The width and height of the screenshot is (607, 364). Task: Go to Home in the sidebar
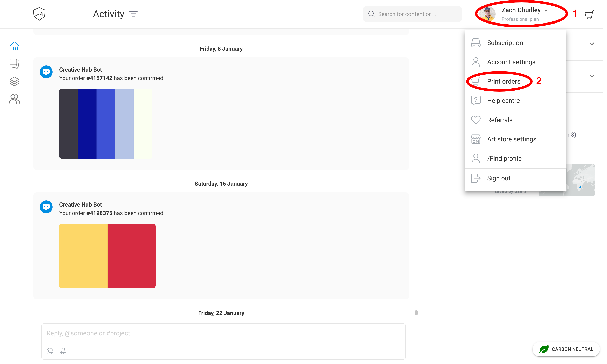click(x=14, y=46)
